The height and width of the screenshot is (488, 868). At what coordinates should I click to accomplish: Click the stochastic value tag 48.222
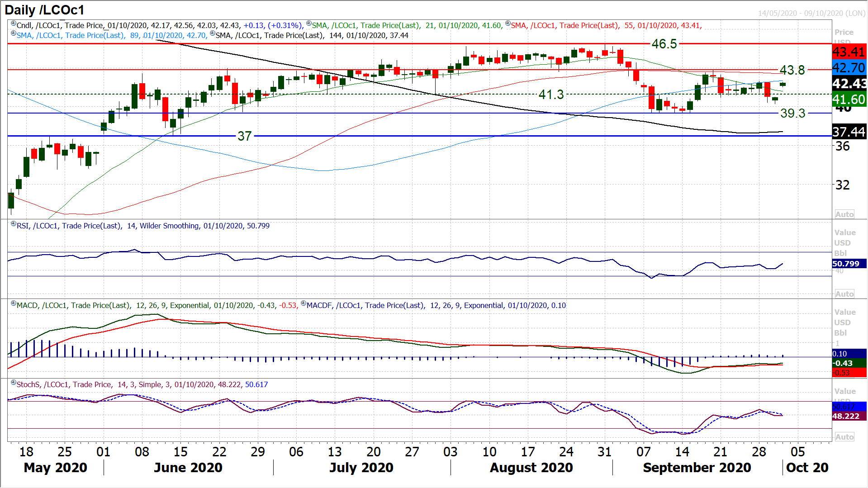pyautogui.click(x=849, y=416)
